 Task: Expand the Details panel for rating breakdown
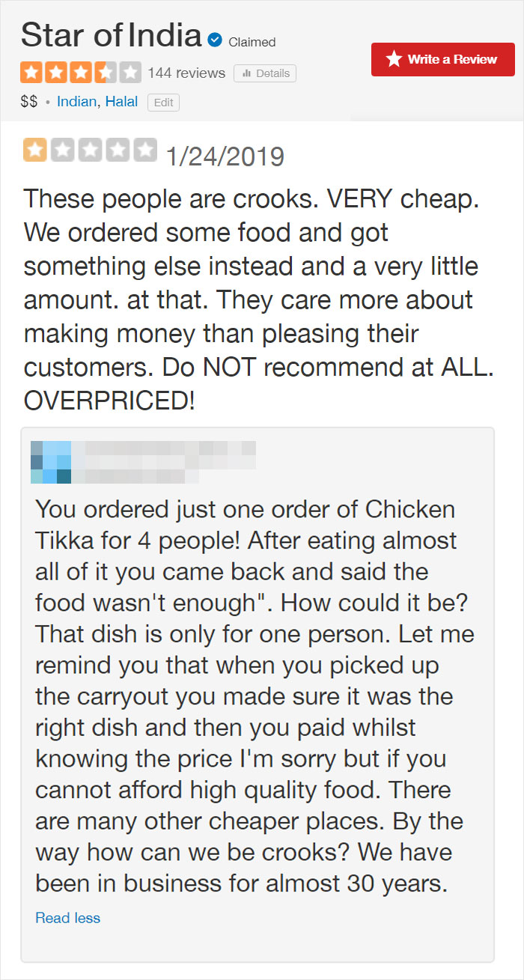tap(263, 73)
